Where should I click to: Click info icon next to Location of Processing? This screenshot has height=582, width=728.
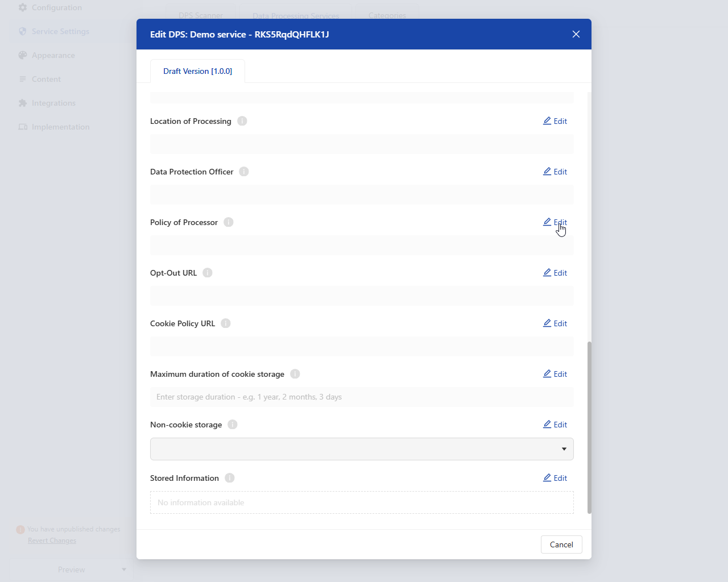coord(242,121)
